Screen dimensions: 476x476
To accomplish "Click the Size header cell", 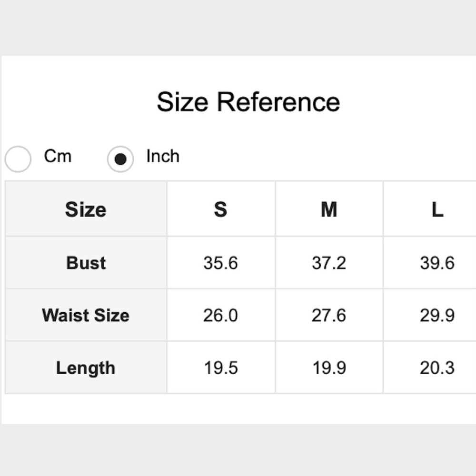I will (86, 209).
